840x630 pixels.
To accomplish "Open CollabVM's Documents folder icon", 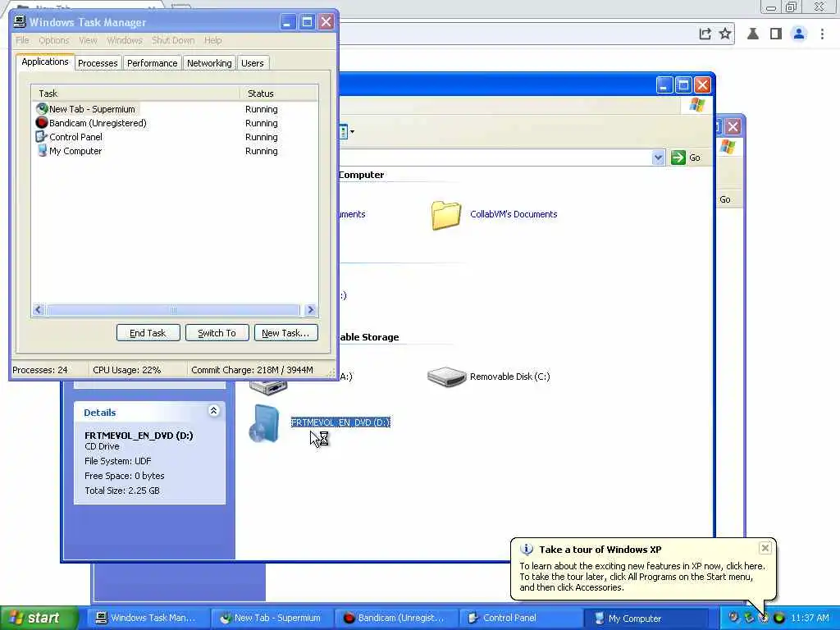I will click(x=446, y=215).
